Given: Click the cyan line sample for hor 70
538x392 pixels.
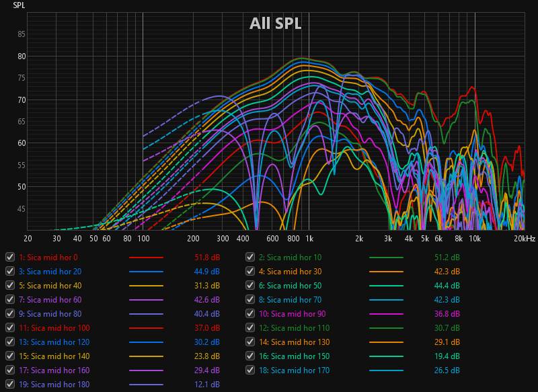Looking at the screenshot, I should [x=386, y=300].
